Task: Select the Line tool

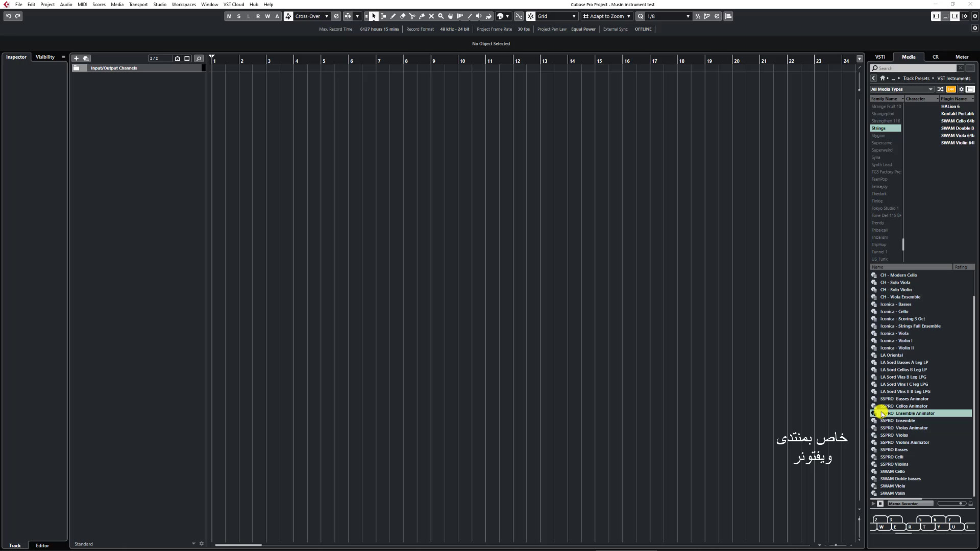Action: click(470, 16)
